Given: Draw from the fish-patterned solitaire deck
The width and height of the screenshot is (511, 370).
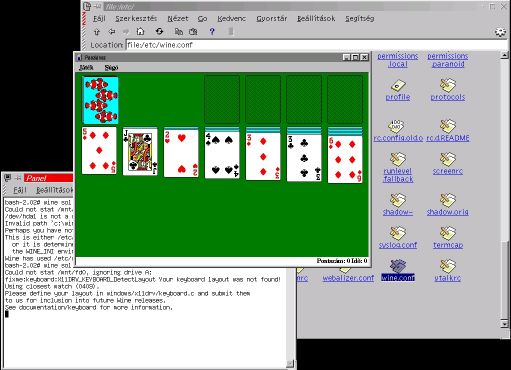Looking at the screenshot, I should (x=100, y=100).
